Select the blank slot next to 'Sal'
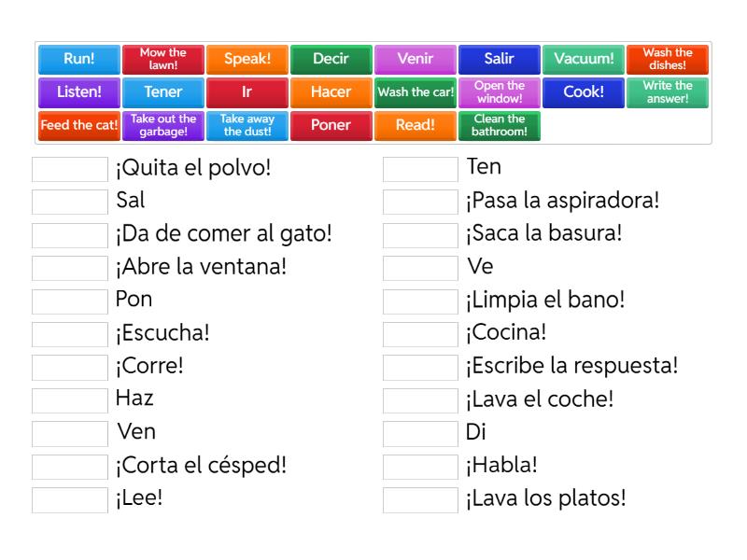 click(x=70, y=202)
